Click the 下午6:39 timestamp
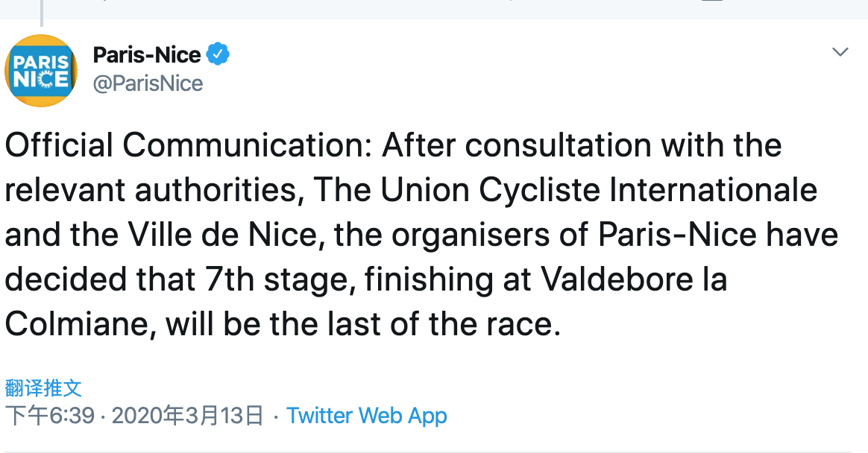Screen dimensions: 868x453 click(x=51, y=416)
